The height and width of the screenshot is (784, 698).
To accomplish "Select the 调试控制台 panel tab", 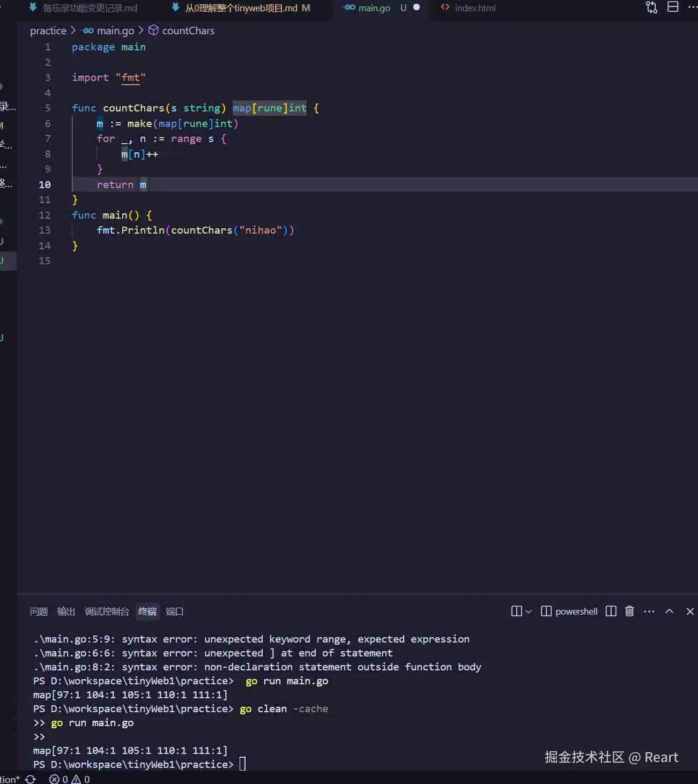I will pos(107,611).
